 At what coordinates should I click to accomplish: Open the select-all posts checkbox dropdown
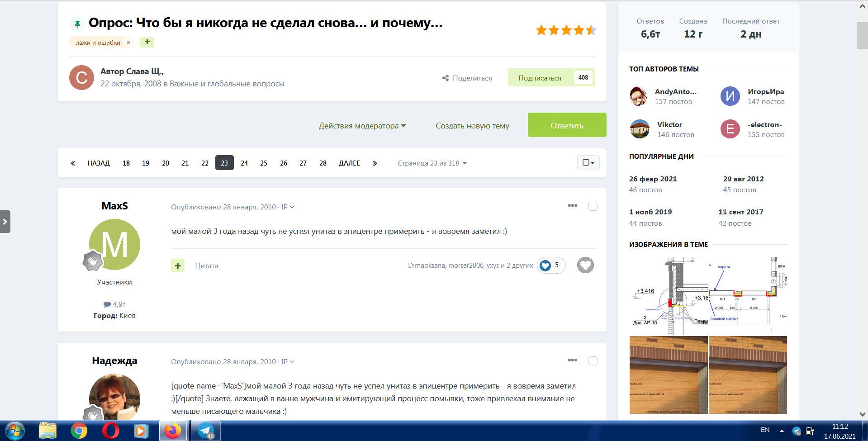tap(588, 163)
